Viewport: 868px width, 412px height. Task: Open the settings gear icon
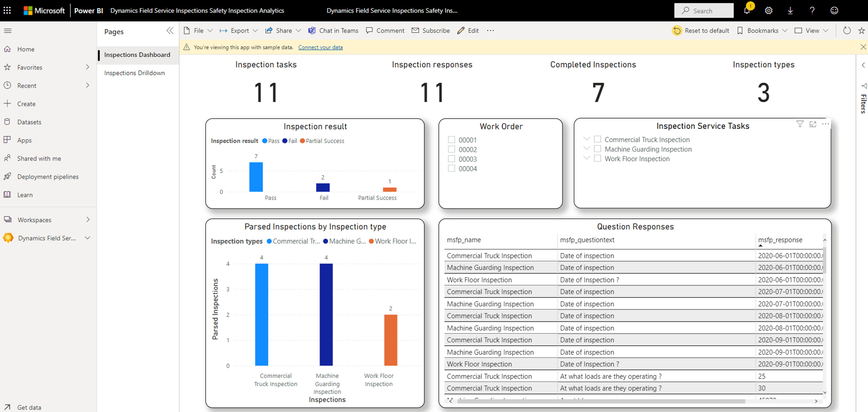768,10
